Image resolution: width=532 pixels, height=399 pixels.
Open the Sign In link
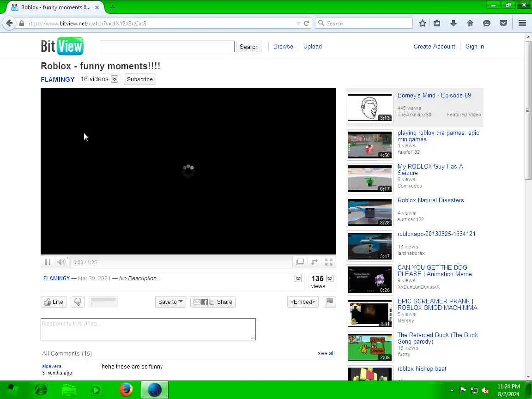coord(475,47)
